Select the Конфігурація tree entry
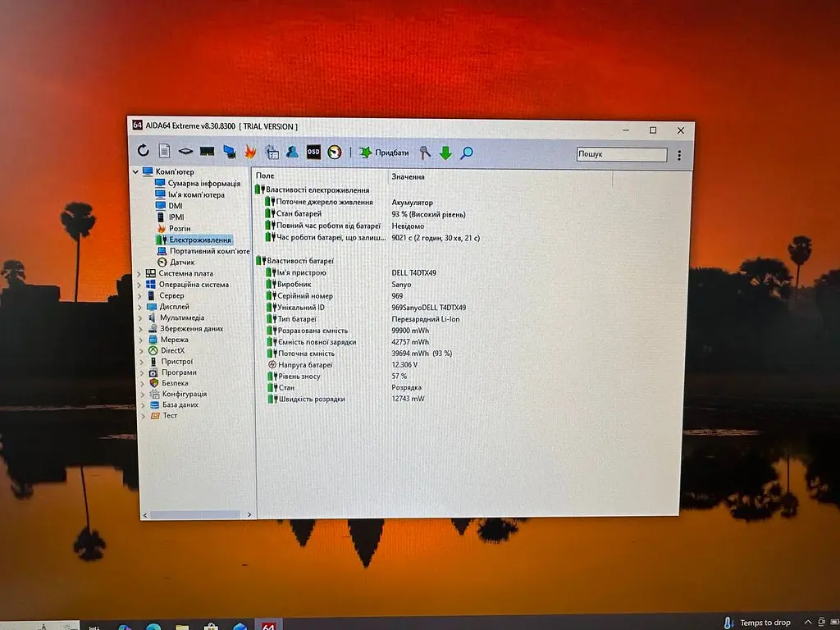 click(x=178, y=394)
